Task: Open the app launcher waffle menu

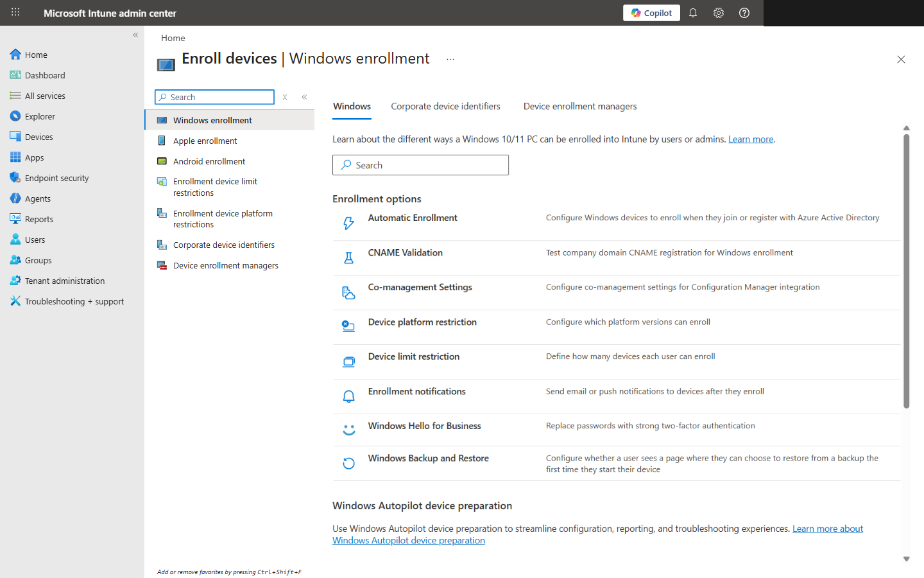Action: tap(15, 12)
